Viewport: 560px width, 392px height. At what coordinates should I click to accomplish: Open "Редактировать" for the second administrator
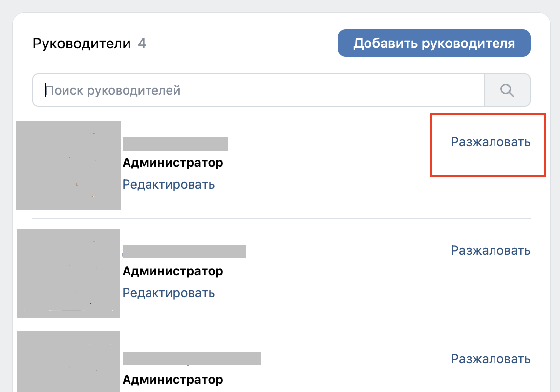coord(169,293)
